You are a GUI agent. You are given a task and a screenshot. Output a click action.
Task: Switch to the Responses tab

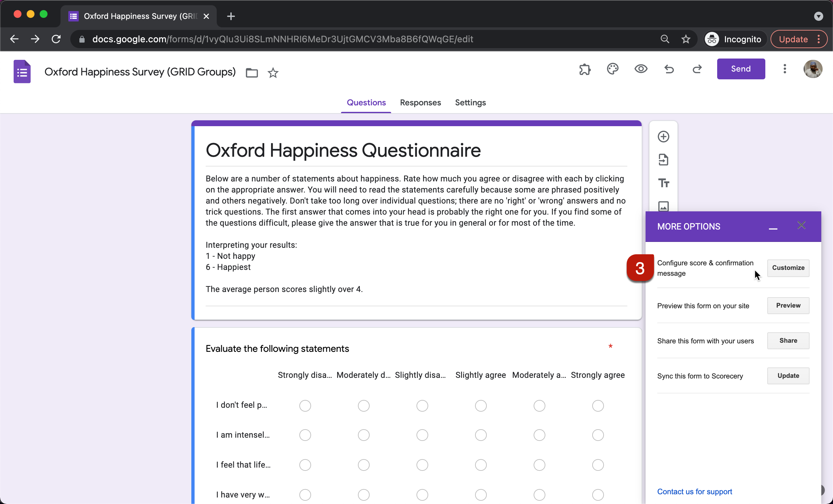pos(420,102)
